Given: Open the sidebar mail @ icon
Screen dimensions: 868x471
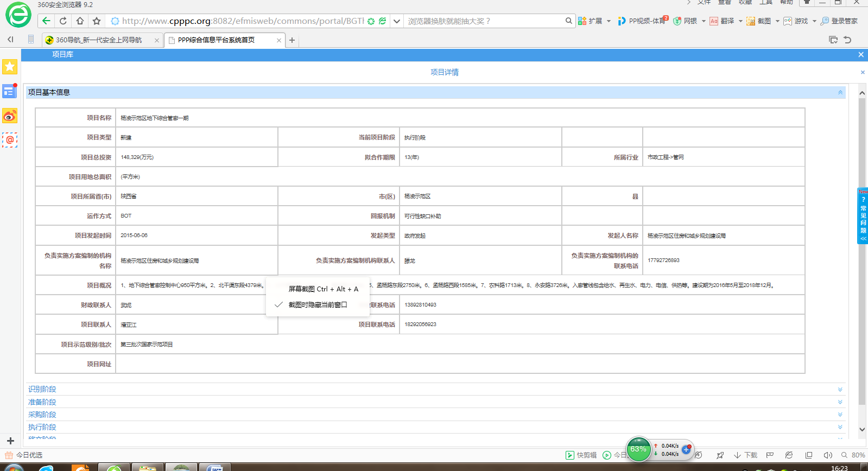Looking at the screenshot, I should 10,140.
